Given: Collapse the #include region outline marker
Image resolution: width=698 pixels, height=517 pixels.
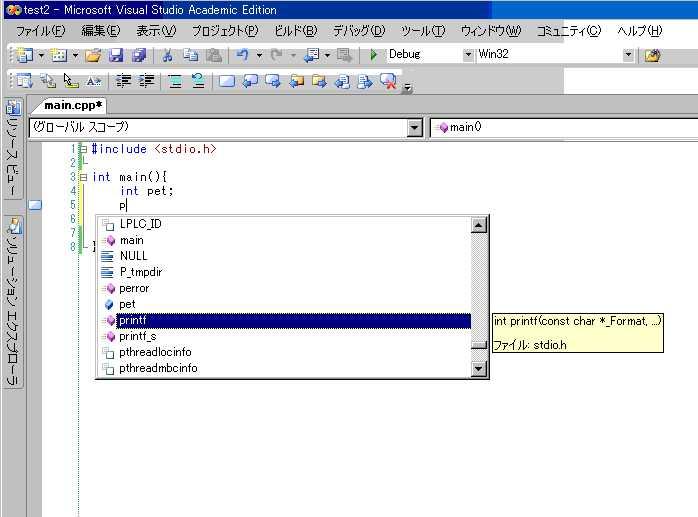Looking at the screenshot, I should pyautogui.click(x=83, y=149).
